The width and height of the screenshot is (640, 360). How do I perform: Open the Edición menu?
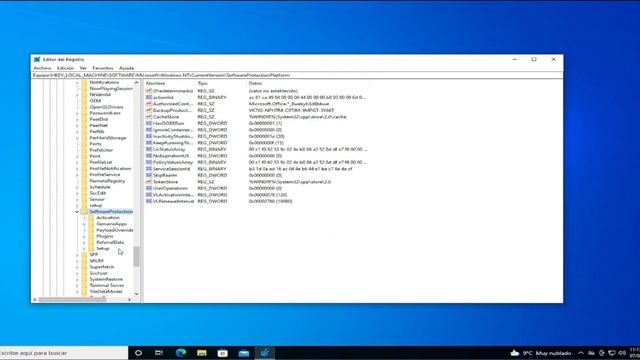[x=65, y=68]
